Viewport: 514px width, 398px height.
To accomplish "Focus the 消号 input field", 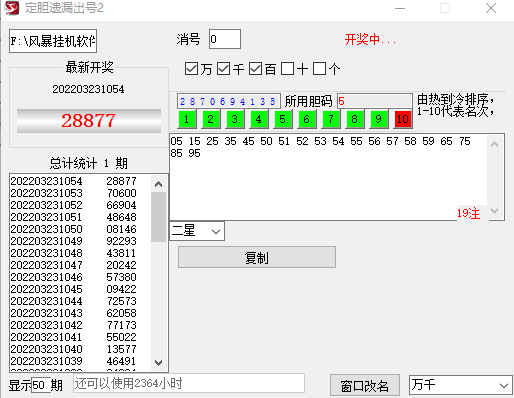I will 225,39.
